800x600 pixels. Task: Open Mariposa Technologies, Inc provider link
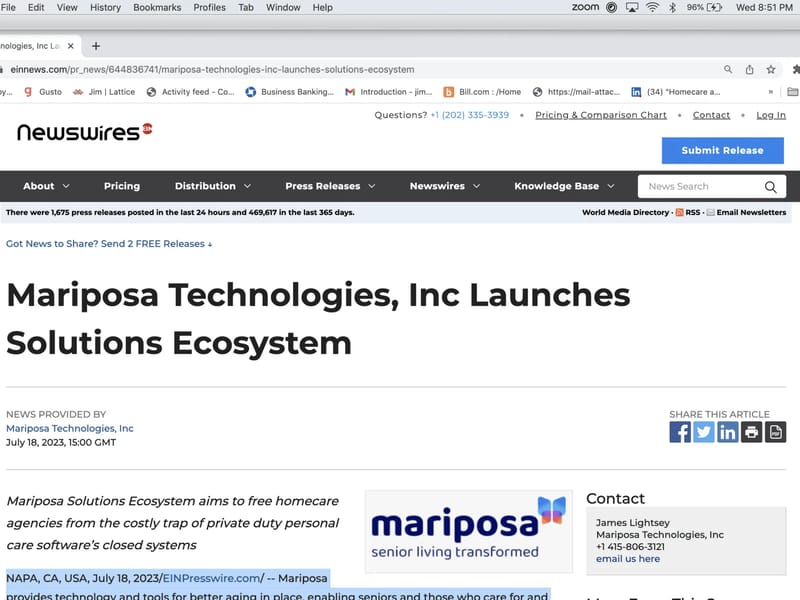click(70, 429)
